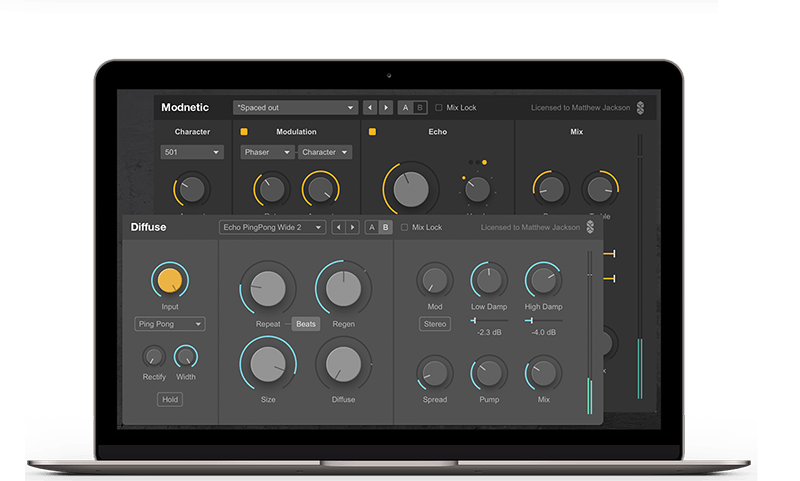Click the small Echo heads knob
This screenshot has width=800, height=481.
478,190
